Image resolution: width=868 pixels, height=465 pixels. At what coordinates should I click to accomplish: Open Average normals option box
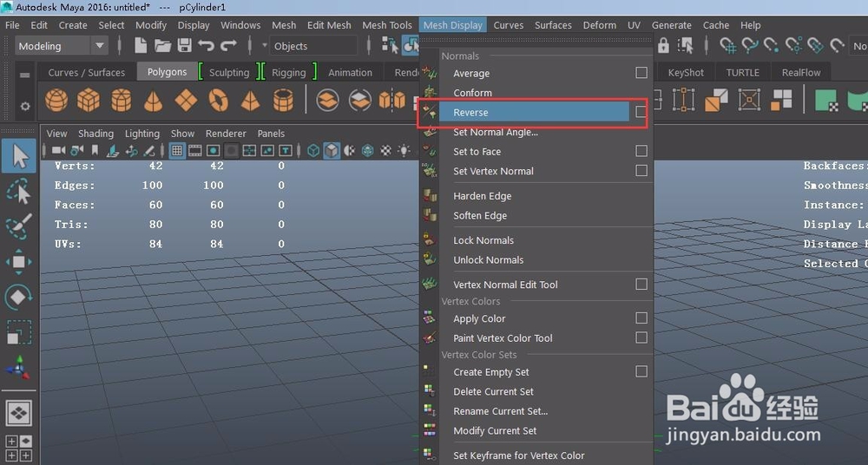pos(641,73)
